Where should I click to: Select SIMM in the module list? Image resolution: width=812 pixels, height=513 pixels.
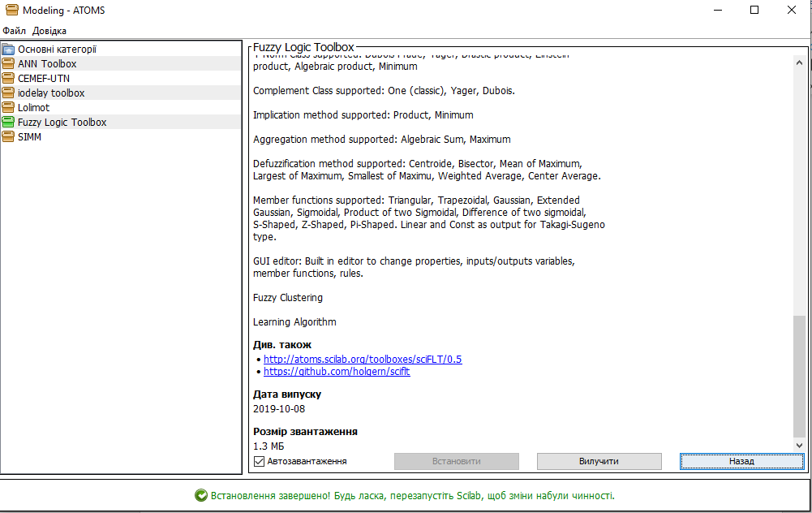pos(121,137)
